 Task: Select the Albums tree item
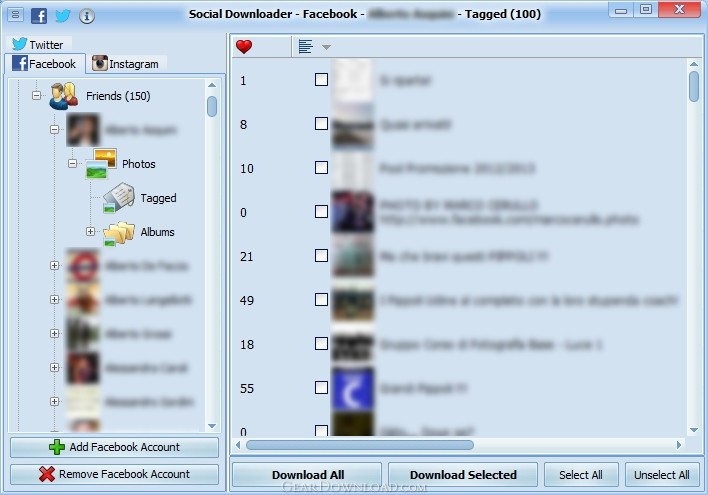(157, 232)
